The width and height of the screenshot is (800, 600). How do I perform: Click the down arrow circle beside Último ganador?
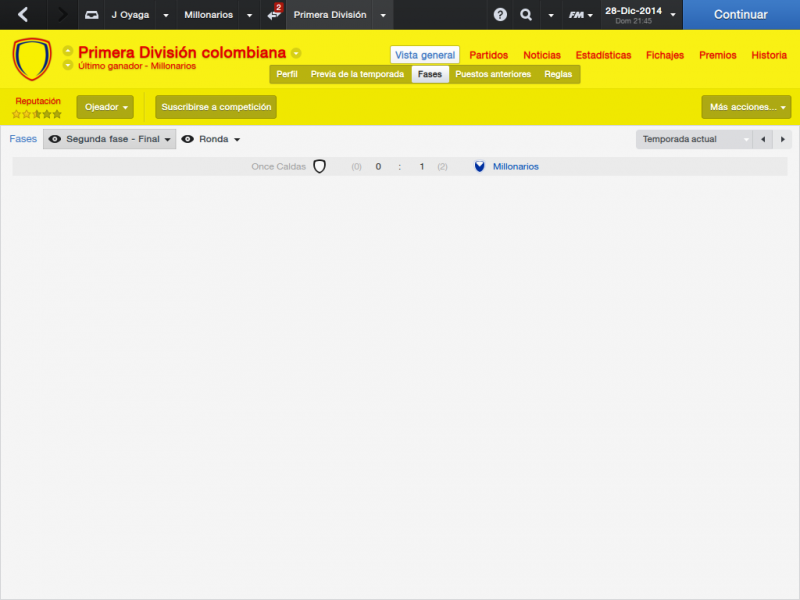click(68, 65)
